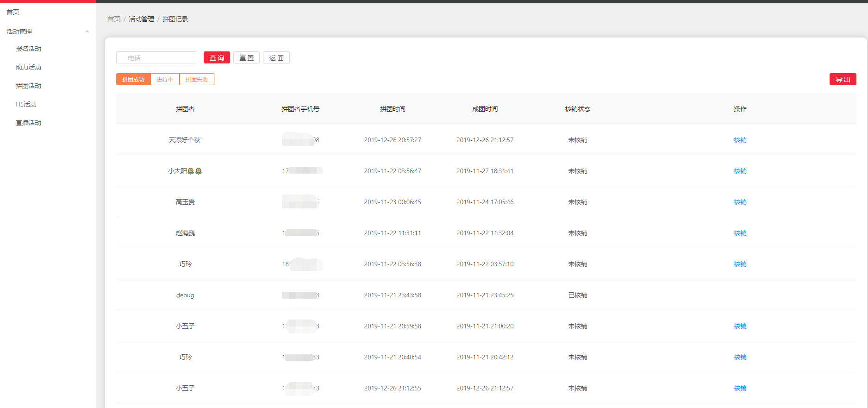
Task: Click 拼团时间 2019-11-22 11:31:11
Action: [393, 233]
